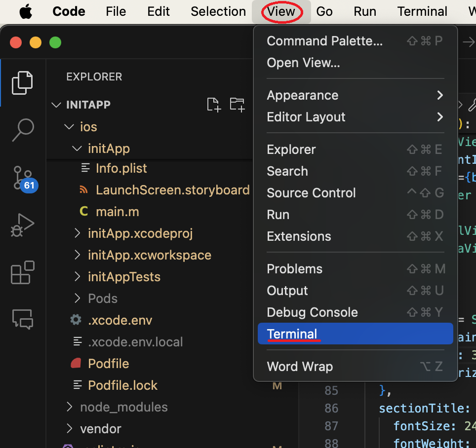This screenshot has width=476, height=448.
Task: Open the Editor Layout submenu
Action: pyautogui.click(x=355, y=117)
